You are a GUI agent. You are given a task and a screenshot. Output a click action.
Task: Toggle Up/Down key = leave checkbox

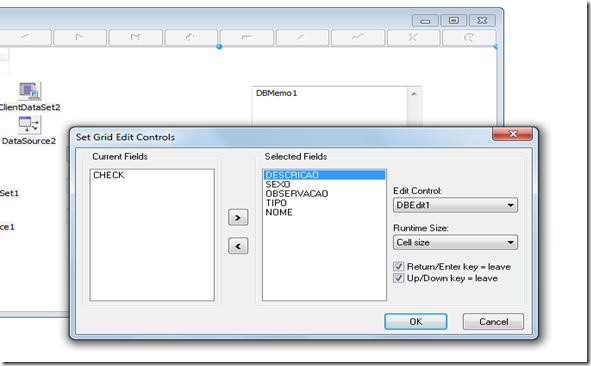tap(399, 278)
